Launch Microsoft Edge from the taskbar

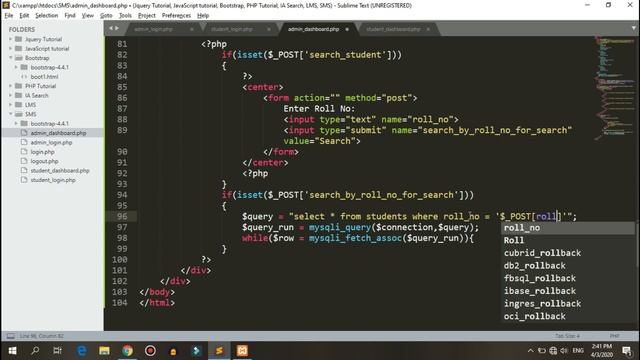point(82,351)
